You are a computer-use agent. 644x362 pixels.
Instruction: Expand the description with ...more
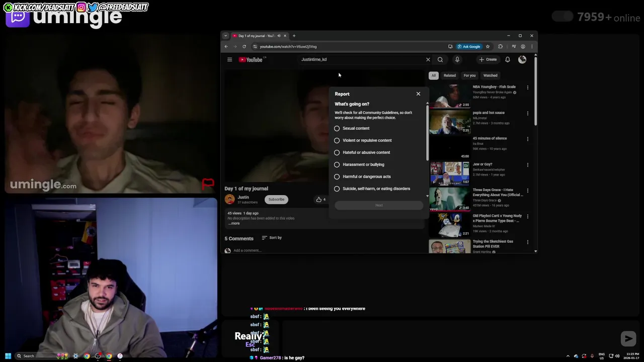pyautogui.click(x=234, y=223)
